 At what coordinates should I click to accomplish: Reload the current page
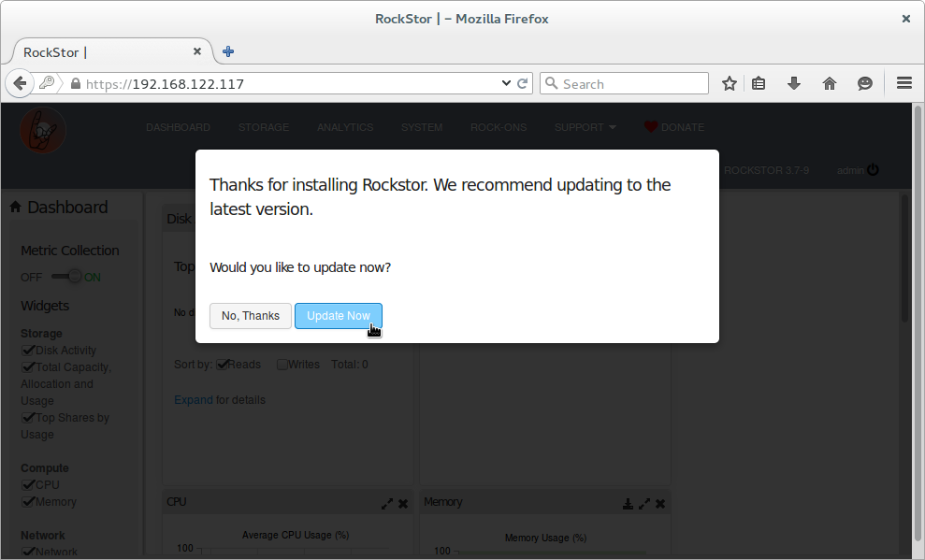(x=522, y=84)
